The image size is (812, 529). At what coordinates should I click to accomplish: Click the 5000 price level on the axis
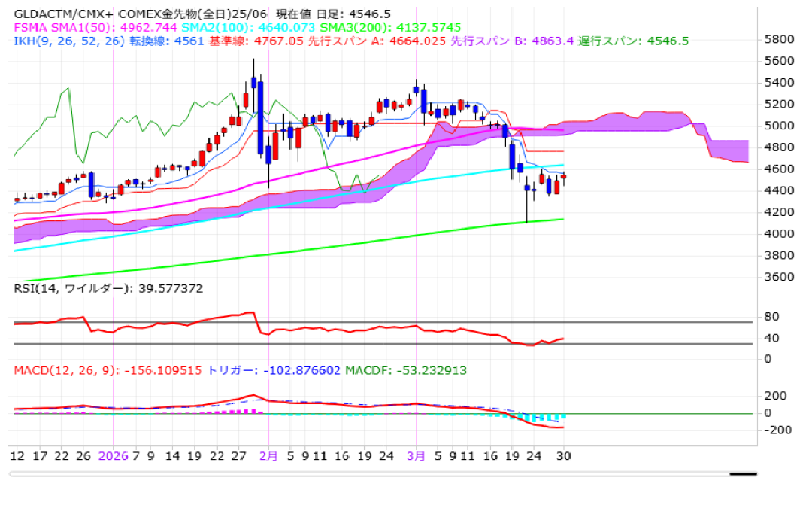(780, 126)
